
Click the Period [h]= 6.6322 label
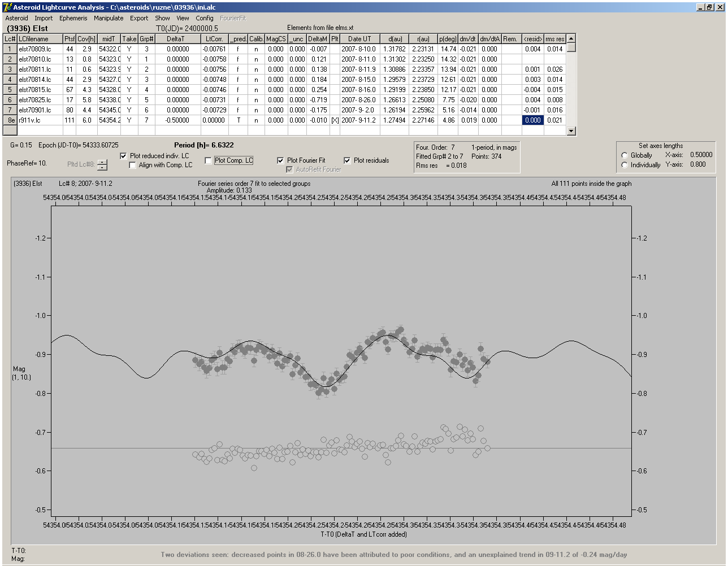(x=204, y=145)
